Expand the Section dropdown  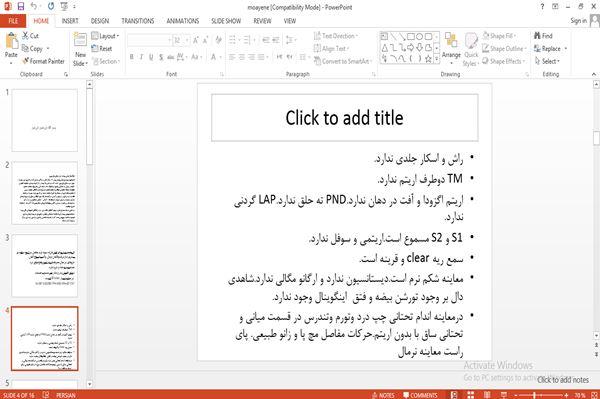[106, 61]
